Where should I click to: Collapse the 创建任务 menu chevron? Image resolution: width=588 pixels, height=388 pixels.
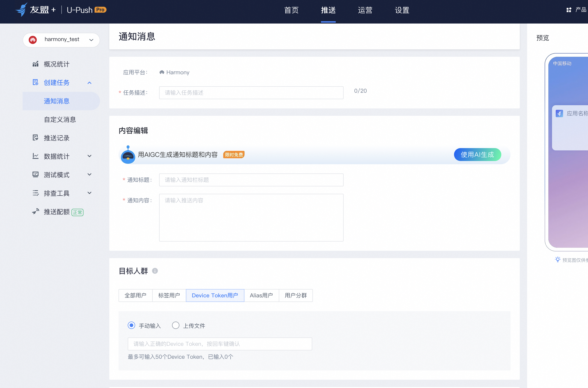[89, 83]
